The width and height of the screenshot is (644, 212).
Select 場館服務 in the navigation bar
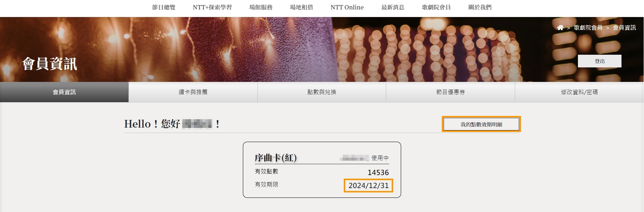[x=261, y=7]
